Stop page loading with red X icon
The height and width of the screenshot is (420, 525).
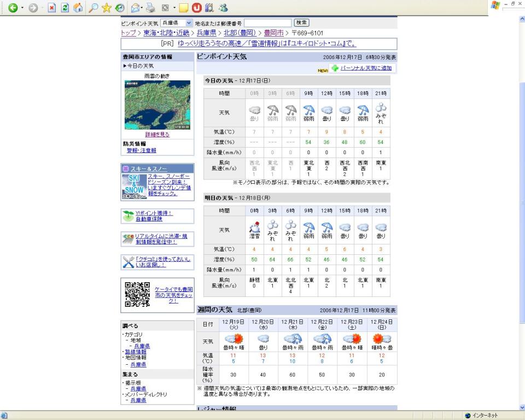[x=51, y=8]
